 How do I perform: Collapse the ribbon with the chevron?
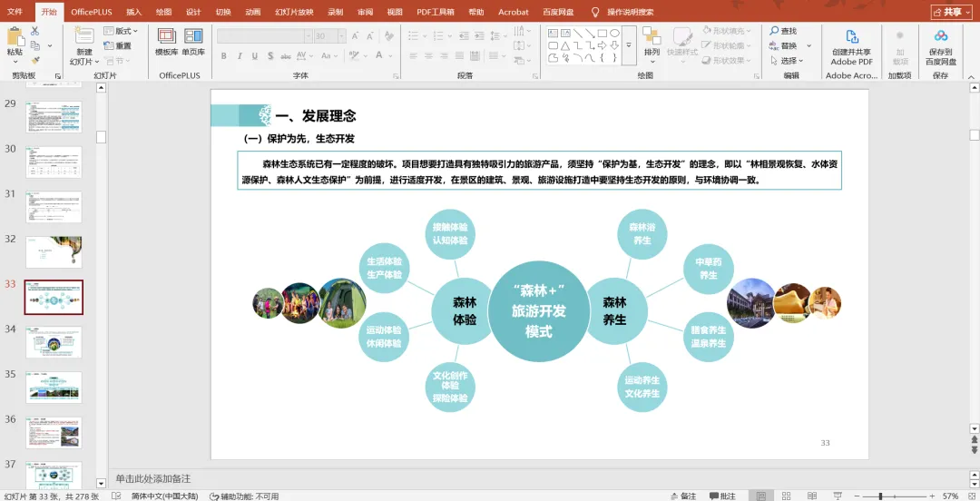(972, 76)
